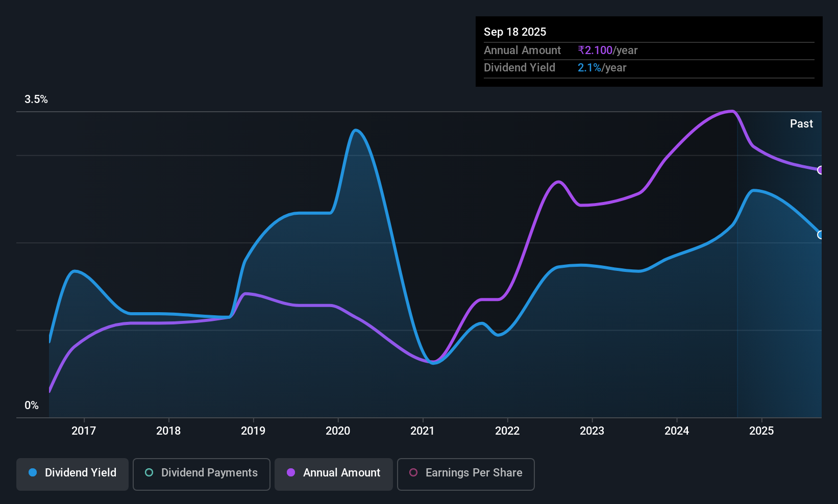Click the blue Dividend Yield legend dot
Viewport: 838px width, 504px height.
click(x=33, y=472)
